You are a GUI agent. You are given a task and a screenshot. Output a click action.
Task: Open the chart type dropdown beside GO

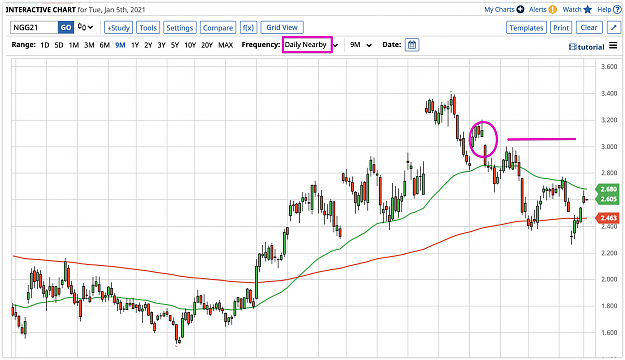[x=85, y=27]
